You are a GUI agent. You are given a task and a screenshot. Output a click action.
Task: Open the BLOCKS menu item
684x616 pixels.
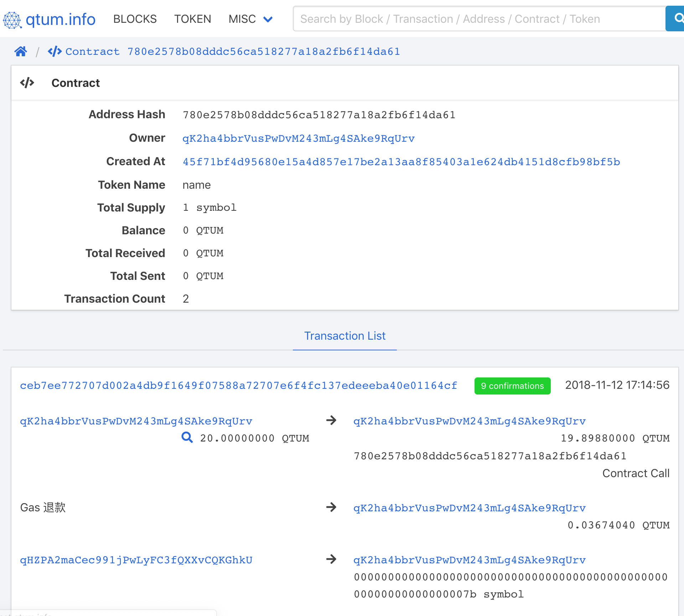coord(135,19)
